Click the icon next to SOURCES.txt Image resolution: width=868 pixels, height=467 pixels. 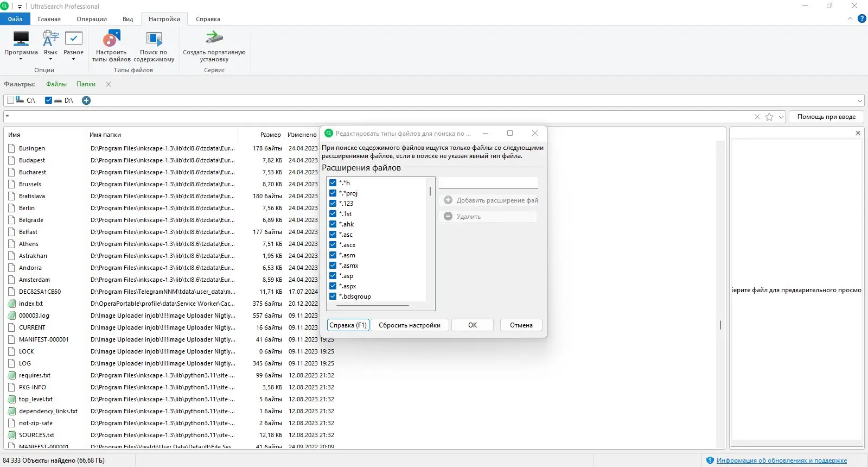11,435
